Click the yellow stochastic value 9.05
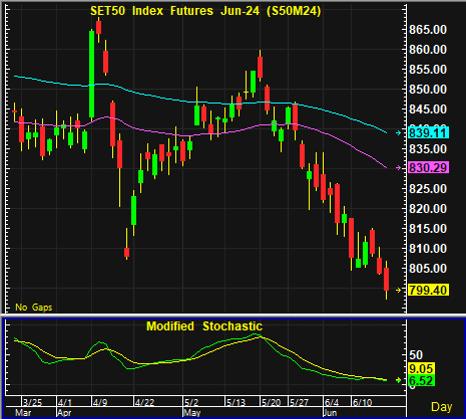 point(421,369)
